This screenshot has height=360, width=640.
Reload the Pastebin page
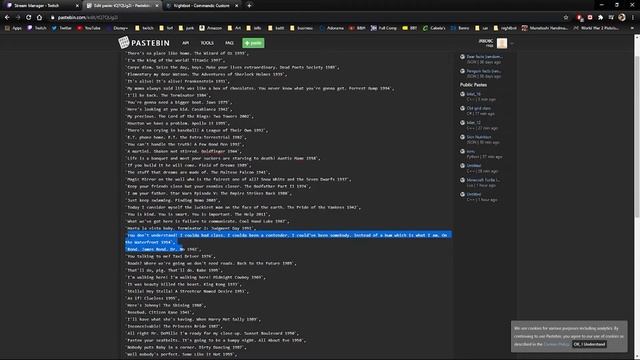click(x=29, y=17)
